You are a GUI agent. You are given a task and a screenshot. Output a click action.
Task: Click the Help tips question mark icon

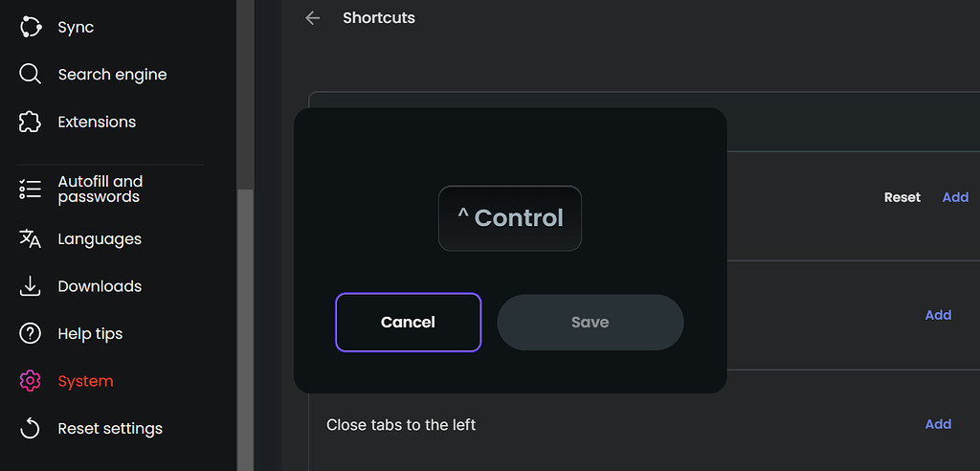tap(30, 333)
